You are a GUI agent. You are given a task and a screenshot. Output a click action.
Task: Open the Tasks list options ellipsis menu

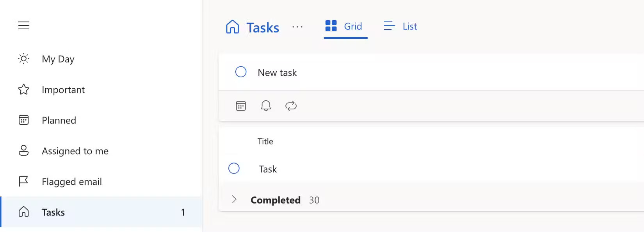coord(298,27)
